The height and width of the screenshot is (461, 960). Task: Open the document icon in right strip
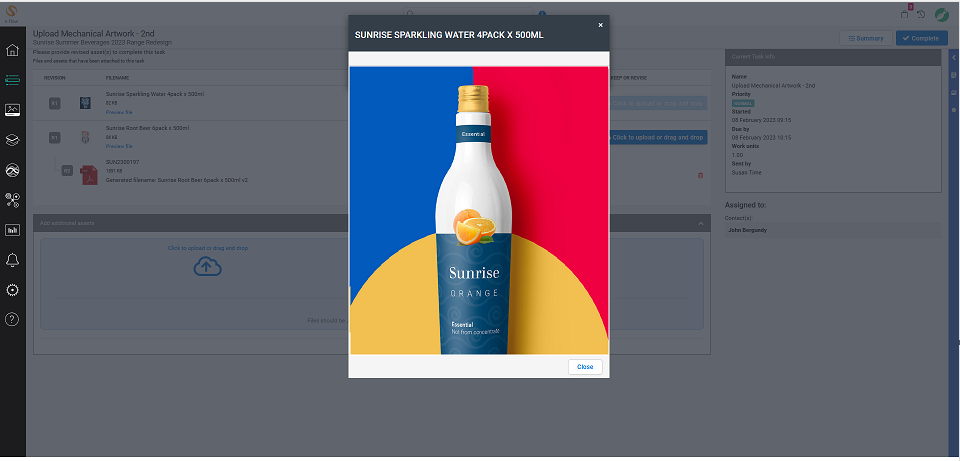[954, 75]
